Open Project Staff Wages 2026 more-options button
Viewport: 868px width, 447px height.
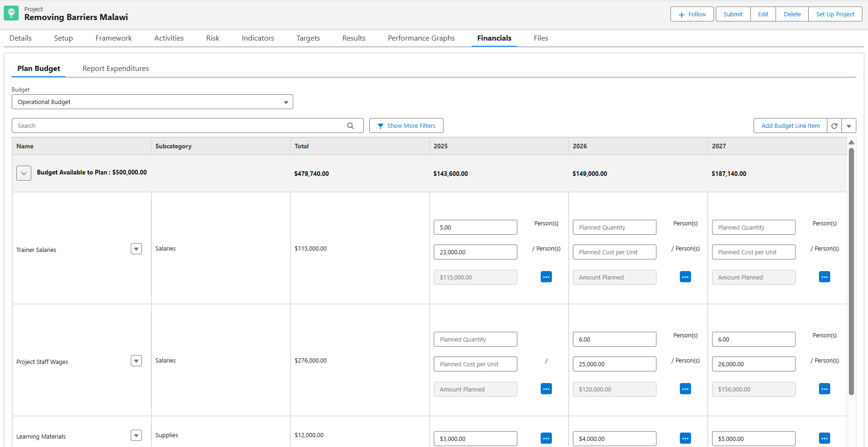click(x=685, y=389)
